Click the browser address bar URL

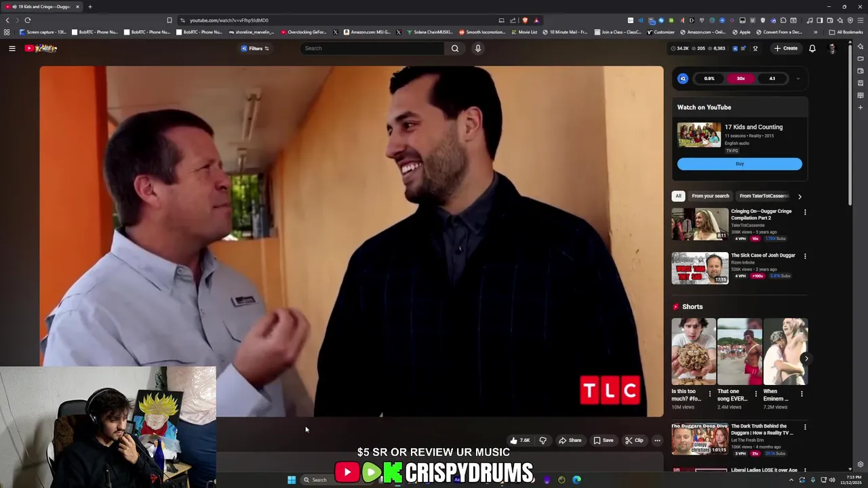(x=229, y=20)
